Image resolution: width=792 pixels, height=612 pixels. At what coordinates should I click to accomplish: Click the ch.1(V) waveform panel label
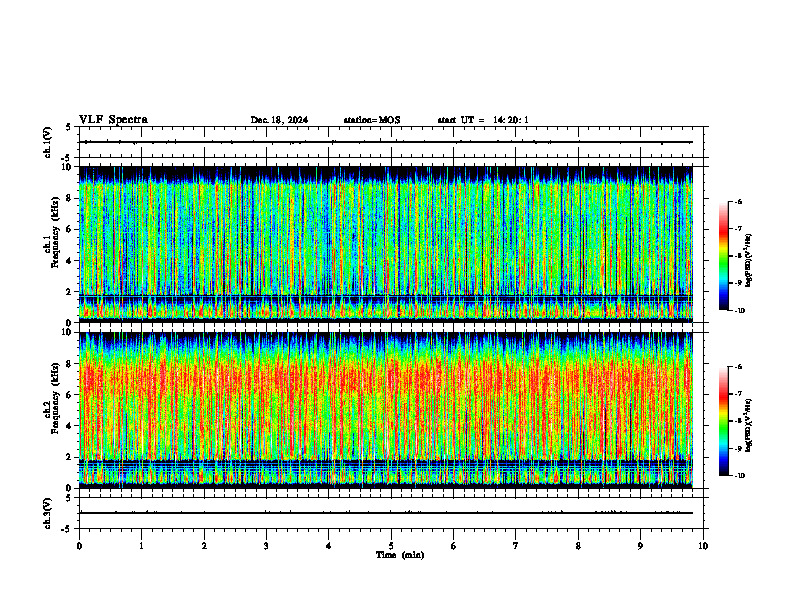(x=47, y=142)
